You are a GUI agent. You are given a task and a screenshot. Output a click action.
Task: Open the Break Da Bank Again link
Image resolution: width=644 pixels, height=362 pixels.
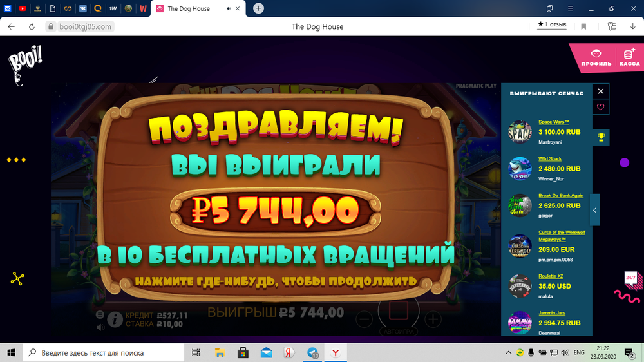point(561,196)
